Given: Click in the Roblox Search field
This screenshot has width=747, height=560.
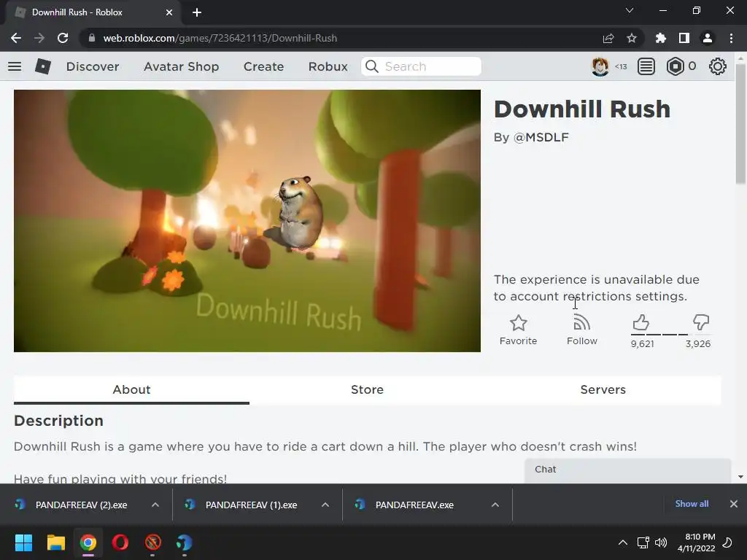Looking at the screenshot, I should [421, 66].
